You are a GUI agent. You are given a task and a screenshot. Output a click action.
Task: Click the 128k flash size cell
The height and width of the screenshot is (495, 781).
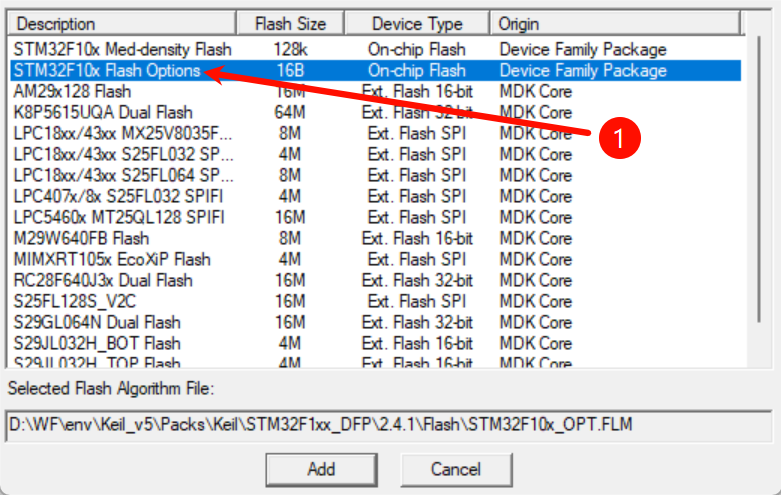click(290, 49)
